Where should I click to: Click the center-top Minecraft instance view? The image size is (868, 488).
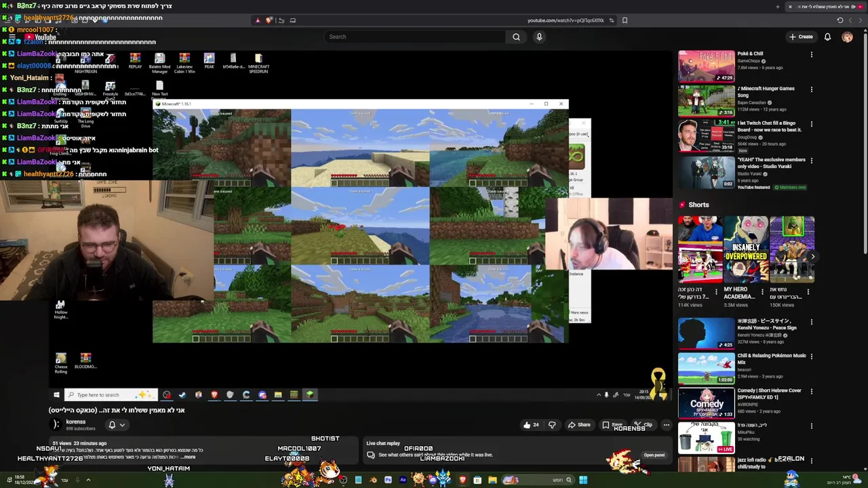point(360,148)
